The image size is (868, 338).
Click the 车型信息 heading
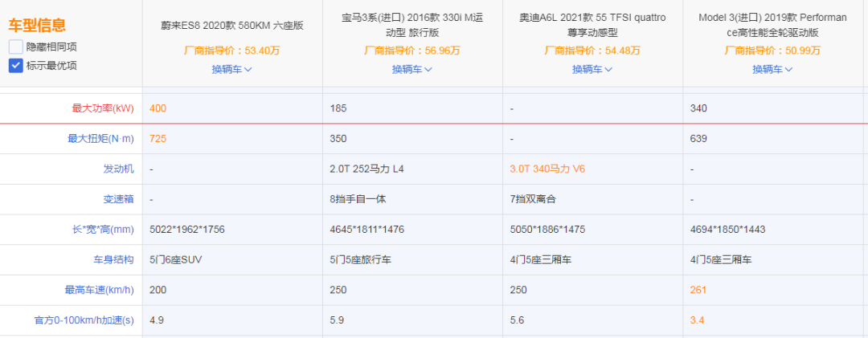pos(37,25)
